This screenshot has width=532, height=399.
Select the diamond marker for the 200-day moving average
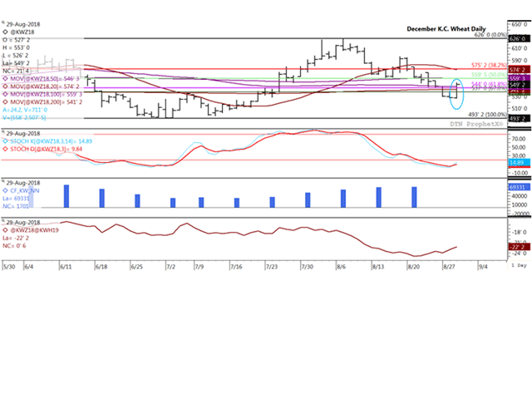[5, 102]
